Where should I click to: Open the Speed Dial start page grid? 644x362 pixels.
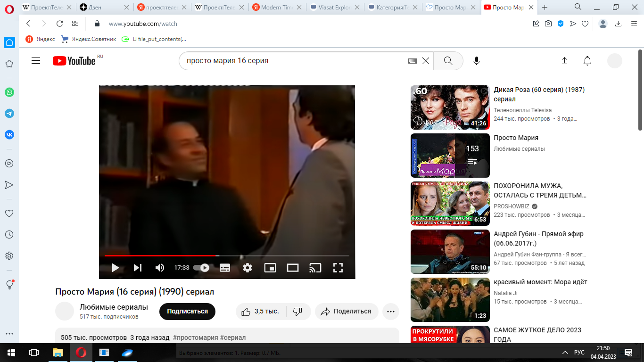click(x=75, y=24)
